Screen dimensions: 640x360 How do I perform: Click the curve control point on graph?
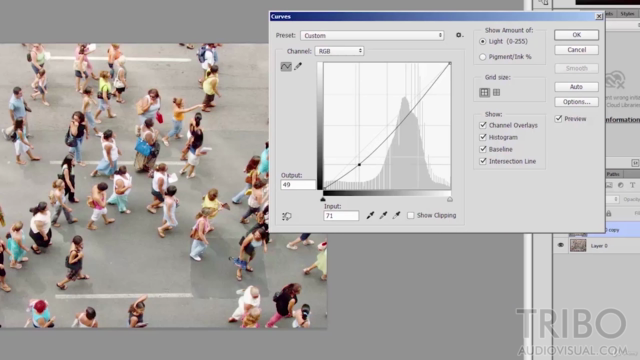(x=359, y=164)
